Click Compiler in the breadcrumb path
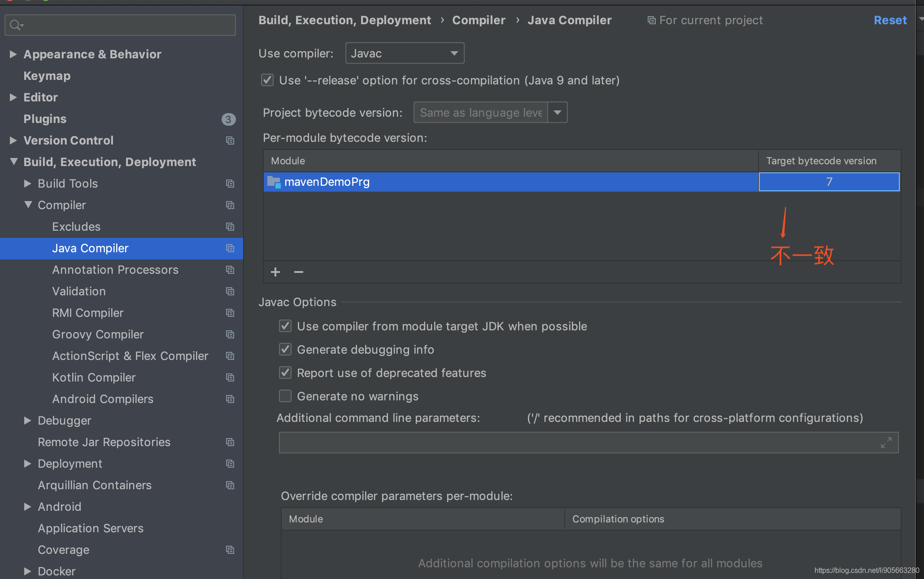The image size is (924, 579). (x=479, y=20)
